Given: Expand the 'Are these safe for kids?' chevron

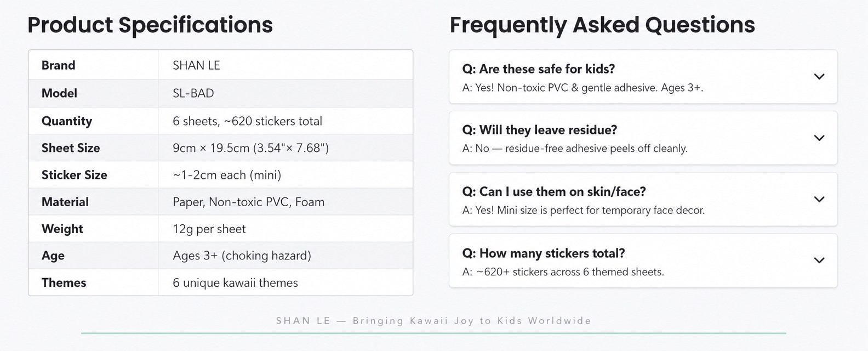Looking at the screenshot, I should pos(819,77).
